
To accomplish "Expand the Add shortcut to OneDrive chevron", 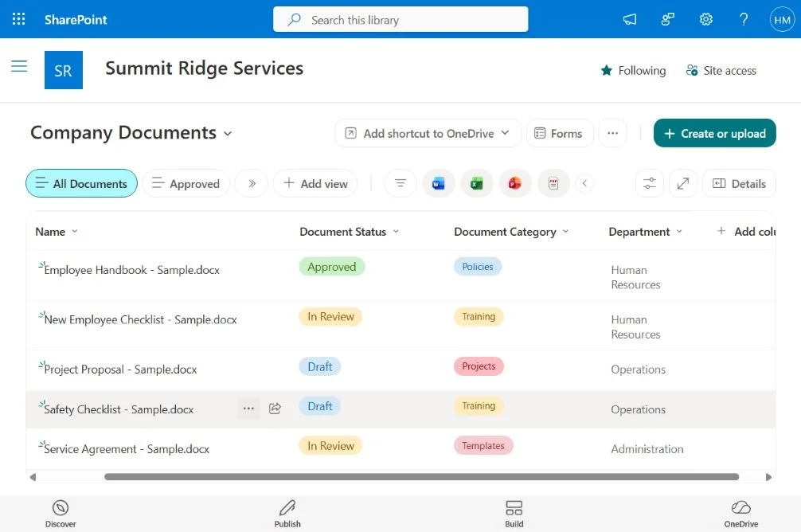I will pos(506,133).
